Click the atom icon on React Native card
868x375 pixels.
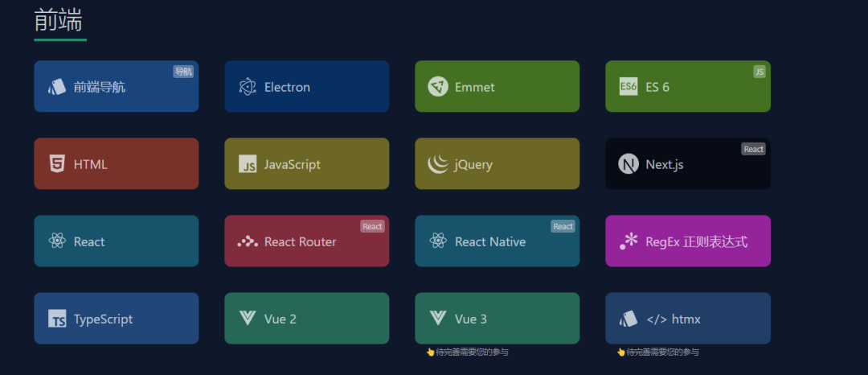[x=438, y=241]
